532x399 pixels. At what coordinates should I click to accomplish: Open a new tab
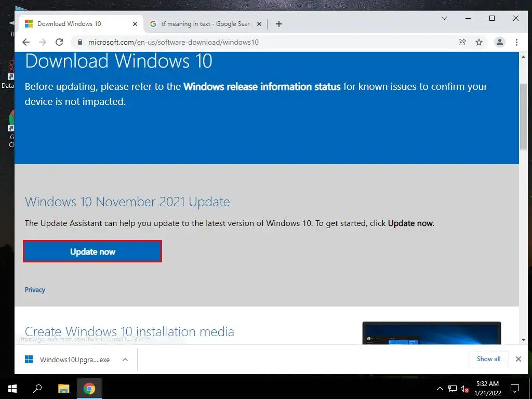tap(279, 24)
